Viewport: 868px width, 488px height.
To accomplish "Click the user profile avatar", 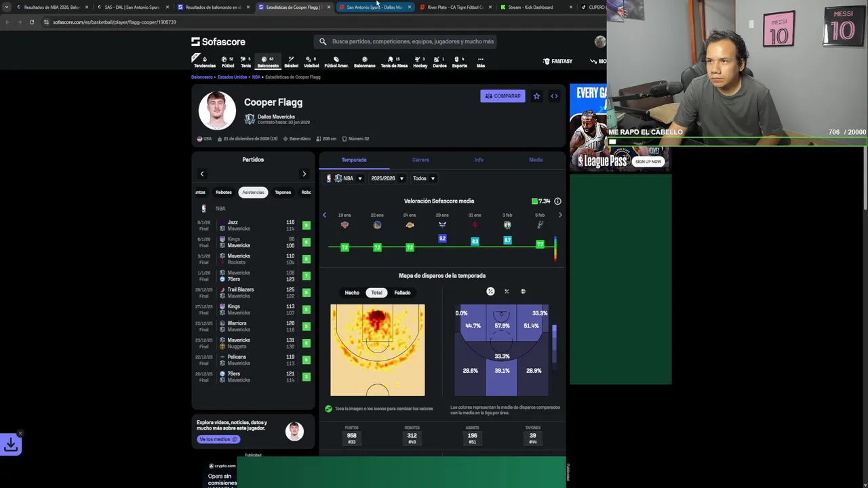I will coord(600,41).
